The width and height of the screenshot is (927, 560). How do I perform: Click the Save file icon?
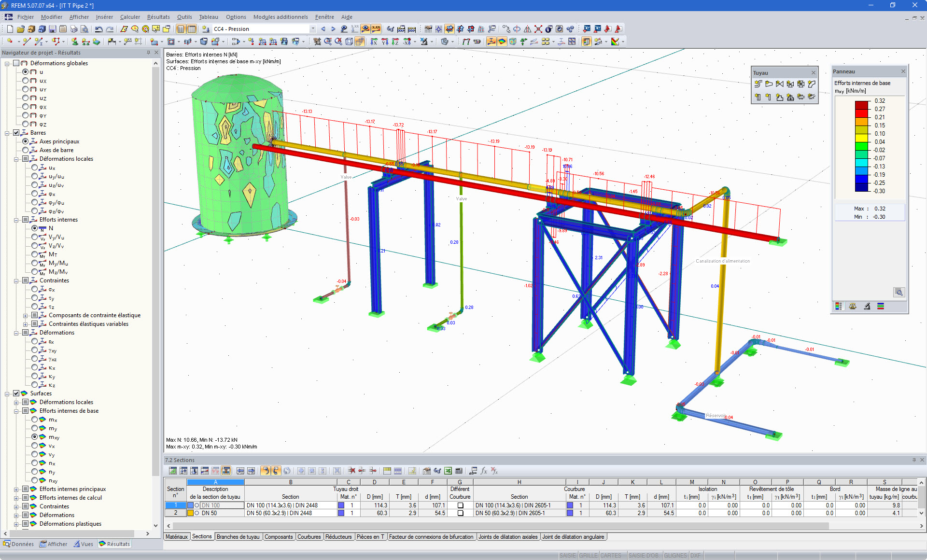pyautogui.click(x=52, y=29)
